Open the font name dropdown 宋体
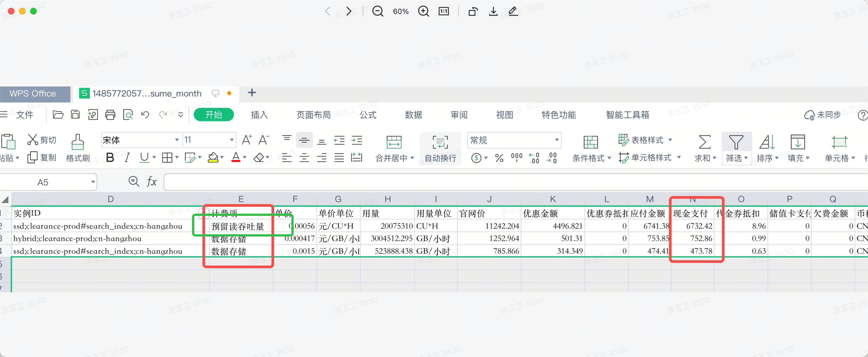 pyautogui.click(x=177, y=140)
